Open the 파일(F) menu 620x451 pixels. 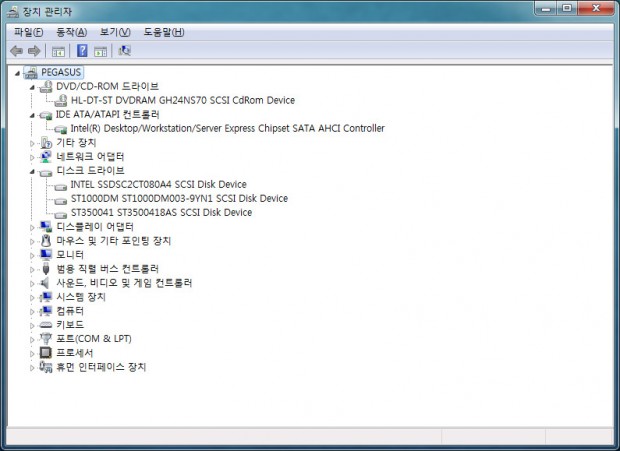[28, 32]
